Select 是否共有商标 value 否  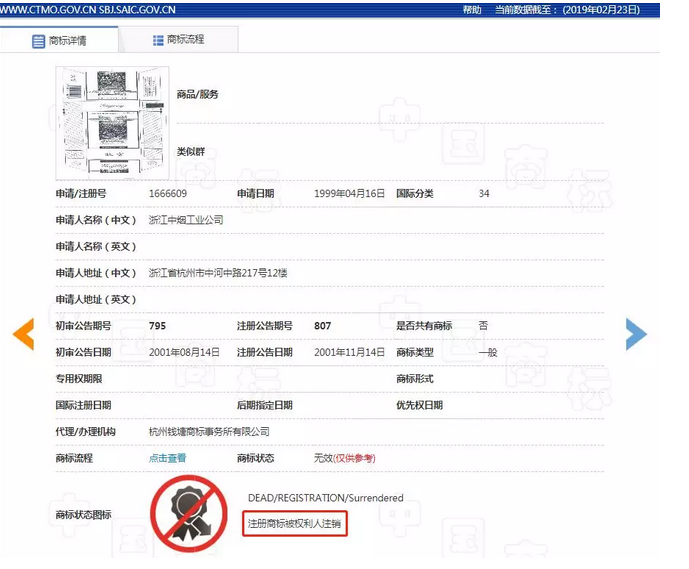point(483,326)
